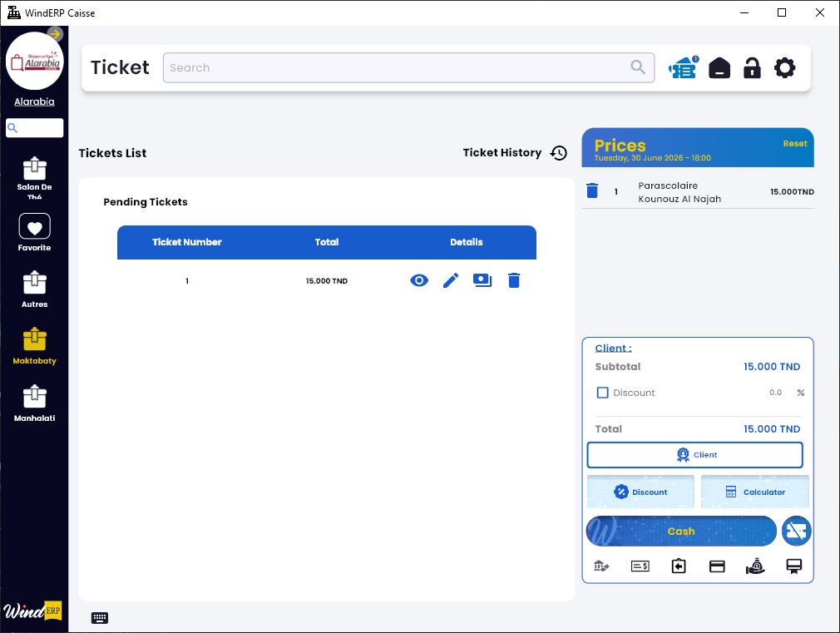Click the Alarabia store name link
The height and width of the screenshot is (633, 840).
[34, 101]
